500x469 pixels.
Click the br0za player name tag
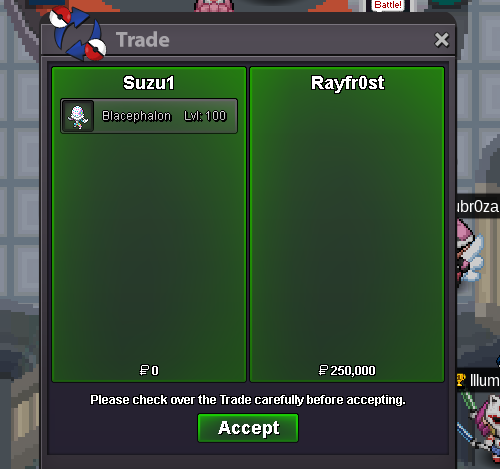pyautogui.click(x=478, y=207)
